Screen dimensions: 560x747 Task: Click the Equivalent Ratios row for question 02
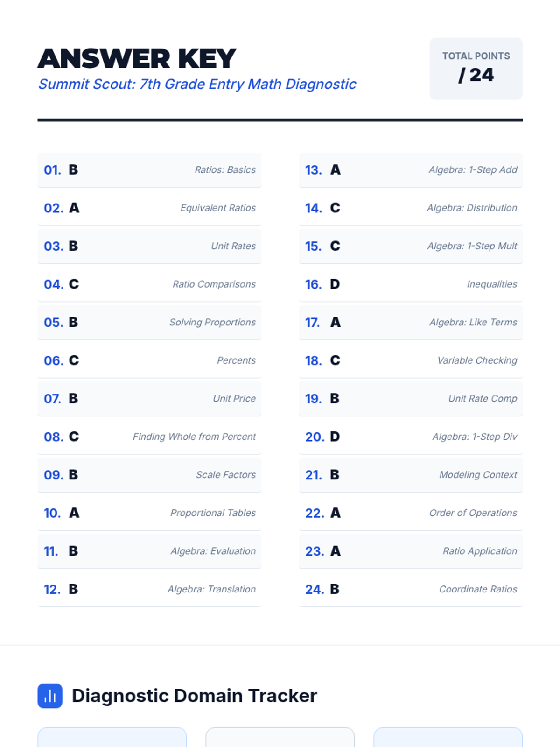[149, 208]
